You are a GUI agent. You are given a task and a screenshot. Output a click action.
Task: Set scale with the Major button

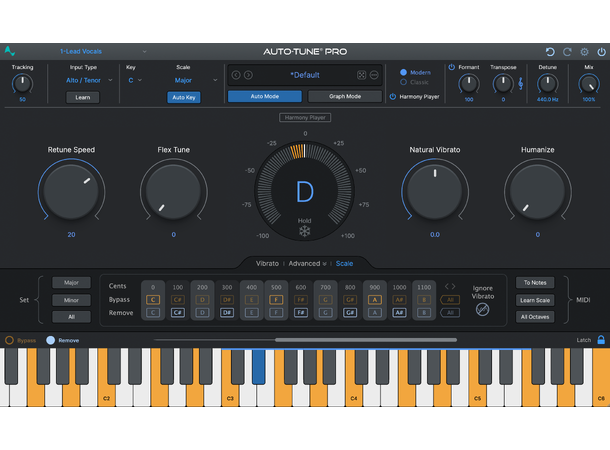pyautogui.click(x=71, y=282)
